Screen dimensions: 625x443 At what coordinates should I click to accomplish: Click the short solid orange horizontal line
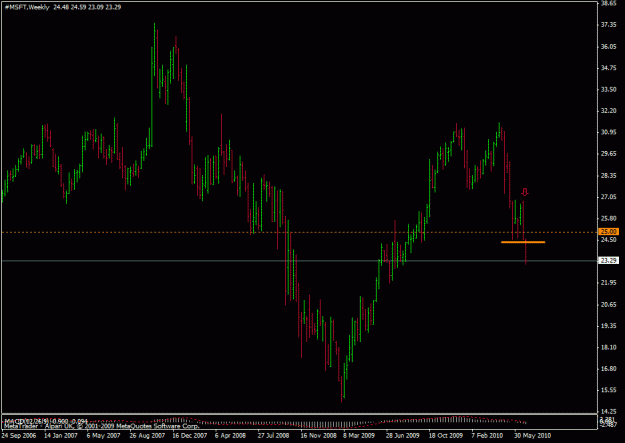coord(523,242)
